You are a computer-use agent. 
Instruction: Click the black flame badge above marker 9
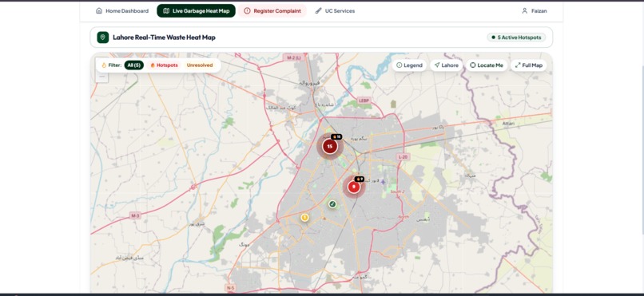360,179
